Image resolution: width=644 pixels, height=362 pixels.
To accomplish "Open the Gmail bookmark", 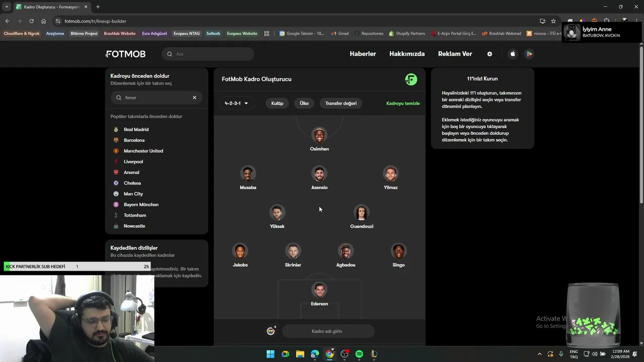I will tap(340, 34).
